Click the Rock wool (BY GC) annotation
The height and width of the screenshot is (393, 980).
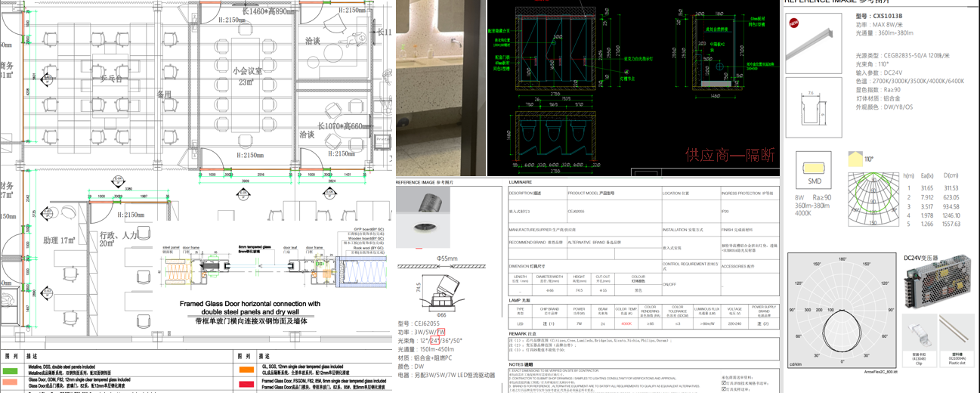[x=368, y=247]
